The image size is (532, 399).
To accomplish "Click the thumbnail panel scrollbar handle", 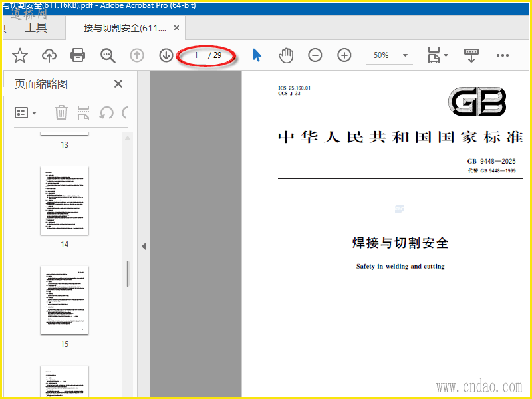I will point(128,273).
